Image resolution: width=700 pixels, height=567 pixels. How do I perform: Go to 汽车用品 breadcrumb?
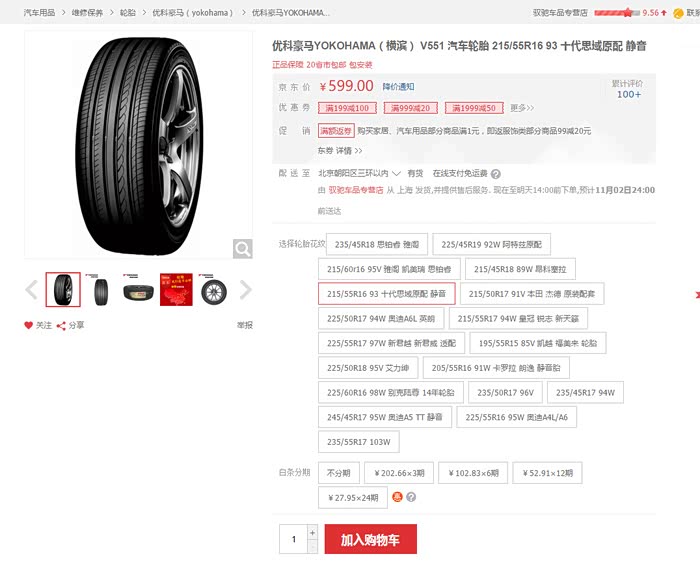coord(39,13)
